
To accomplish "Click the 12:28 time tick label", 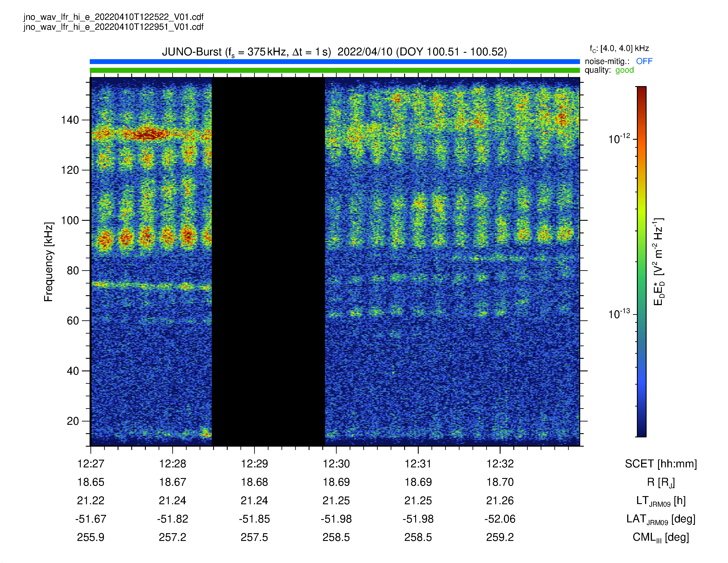I will pos(172,464).
